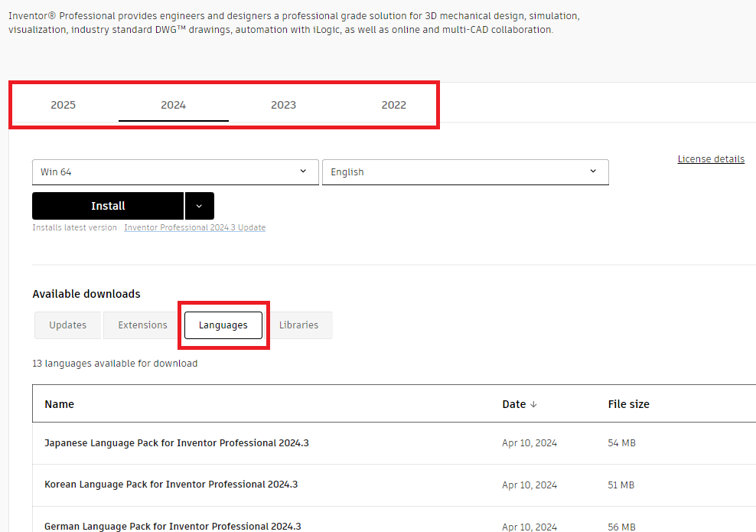Sort by the Date column arrow
The height and width of the screenshot is (532, 756).
[x=533, y=405]
